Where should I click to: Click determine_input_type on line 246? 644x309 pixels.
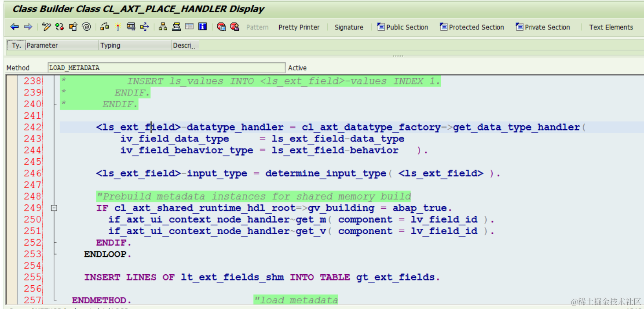(x=326, y=173)
